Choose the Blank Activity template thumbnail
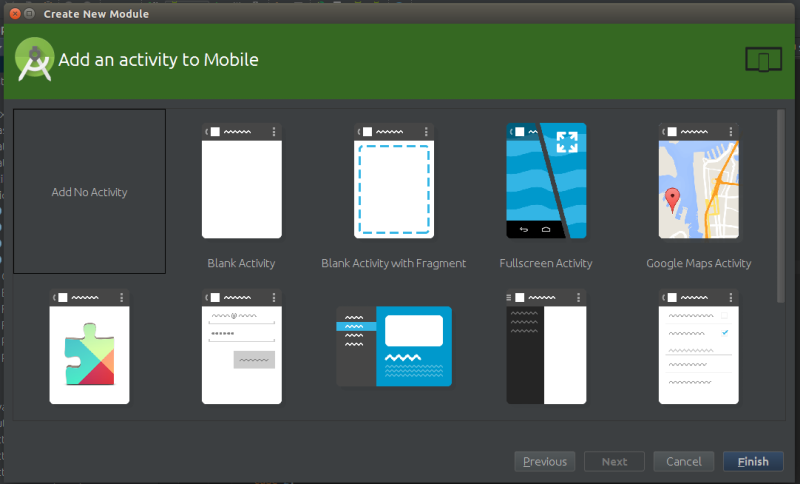The width and height of the screenshot is (800, 484). [241, 182]
